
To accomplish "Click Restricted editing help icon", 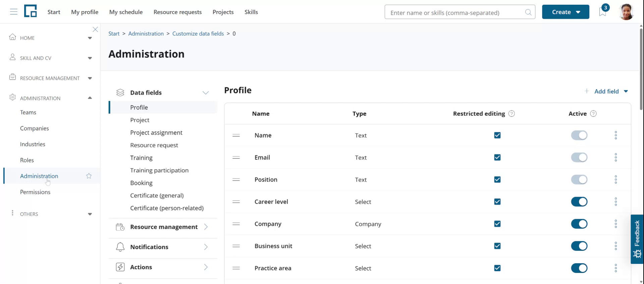I will (512, 114).
